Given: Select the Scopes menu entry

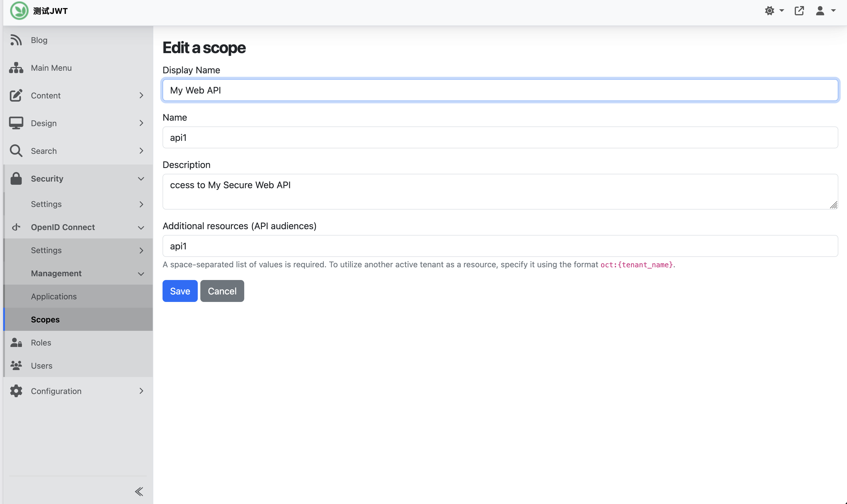Looking at the screenshot, I should point(78,319).
